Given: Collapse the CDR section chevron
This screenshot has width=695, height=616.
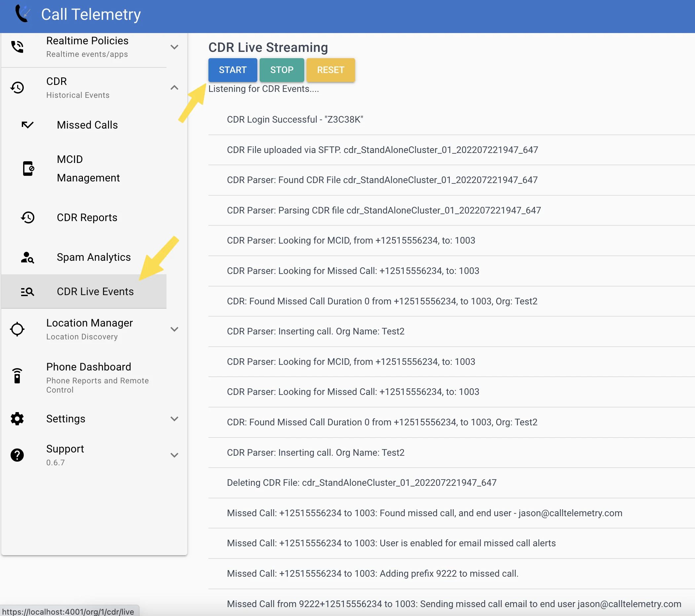Looking at the screenshot, I should click(x=174, y=88).
